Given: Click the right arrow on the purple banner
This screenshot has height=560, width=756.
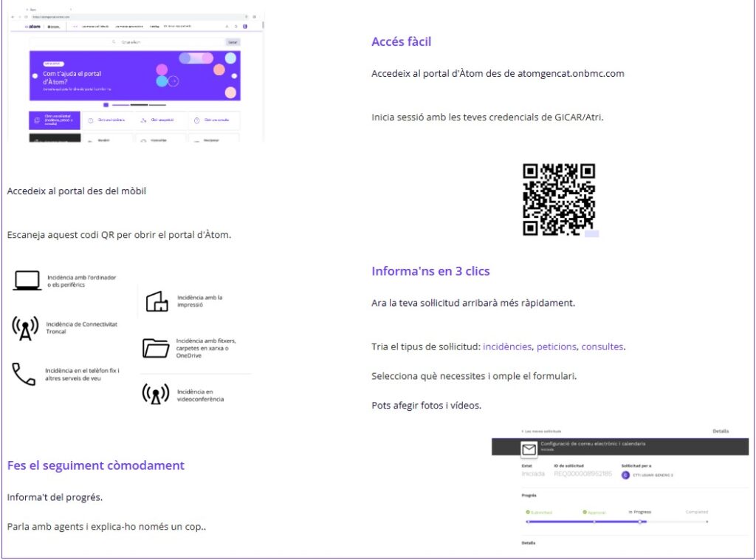Looking at the screenshot, I should click(x=233, y=76).
